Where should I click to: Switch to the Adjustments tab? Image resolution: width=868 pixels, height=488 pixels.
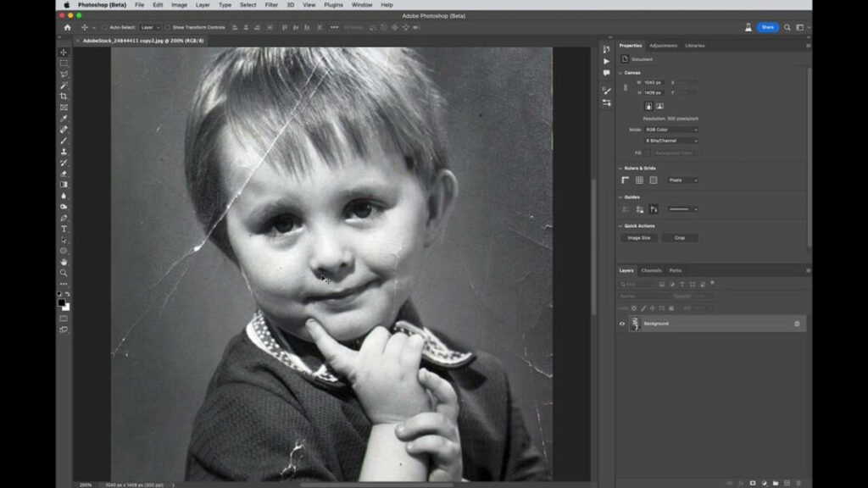coord(663,46)
